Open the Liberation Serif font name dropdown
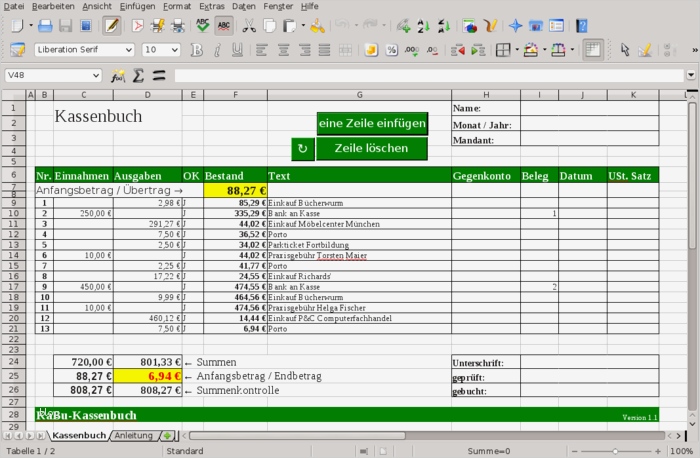The image size is (700, 458). pos(129,50)
